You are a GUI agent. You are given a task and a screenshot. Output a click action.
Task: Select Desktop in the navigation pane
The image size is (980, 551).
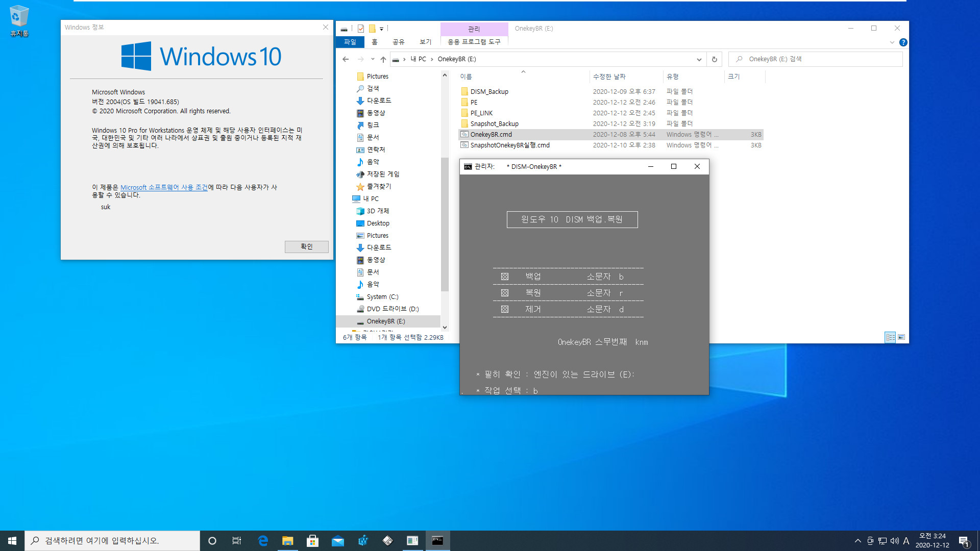[x=378, y=223]
